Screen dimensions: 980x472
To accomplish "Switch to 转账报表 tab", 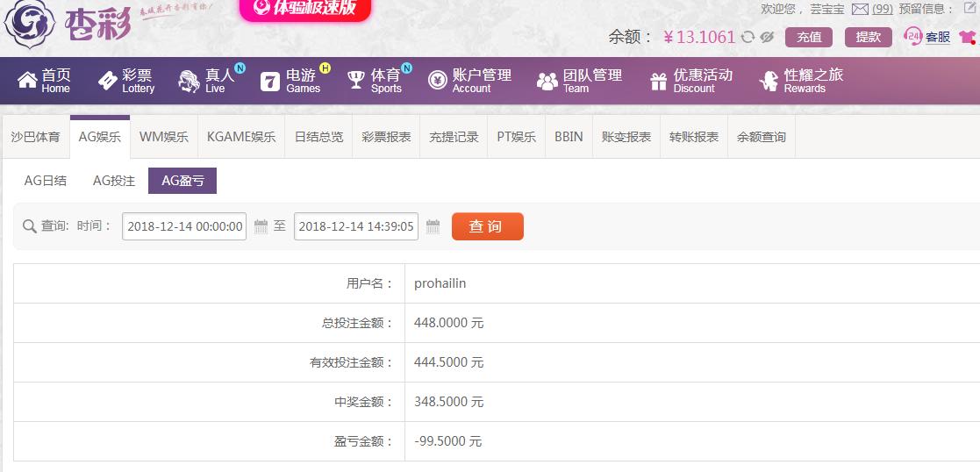I will [x=694, y=137].
